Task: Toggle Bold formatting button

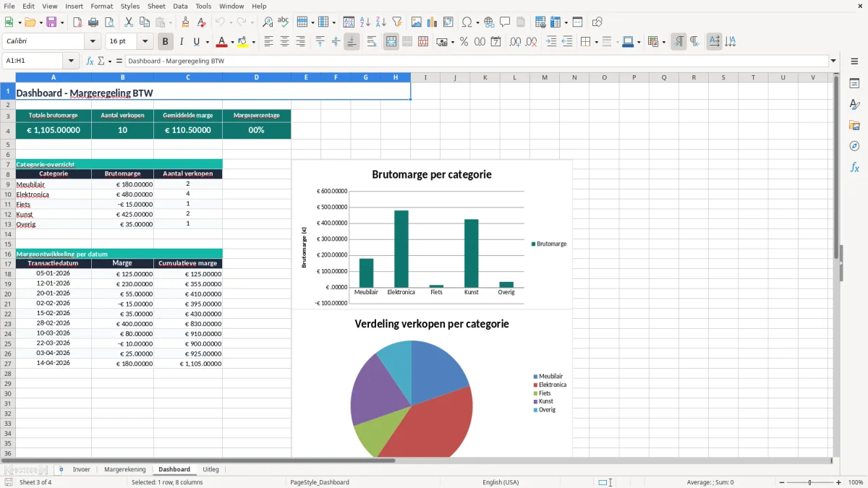Action: [165, 42]
